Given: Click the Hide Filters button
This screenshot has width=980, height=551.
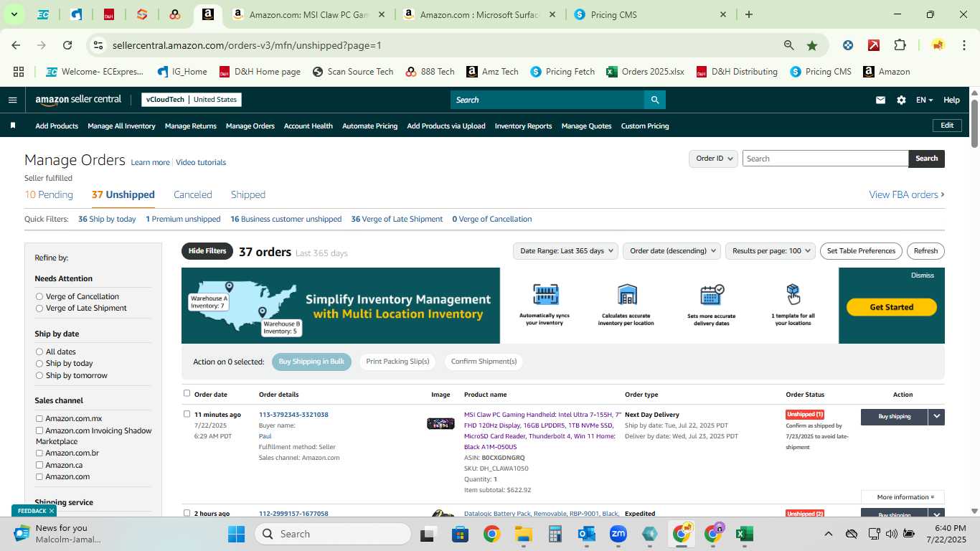Looking at the screenshot, I should (x=207, y=251).
